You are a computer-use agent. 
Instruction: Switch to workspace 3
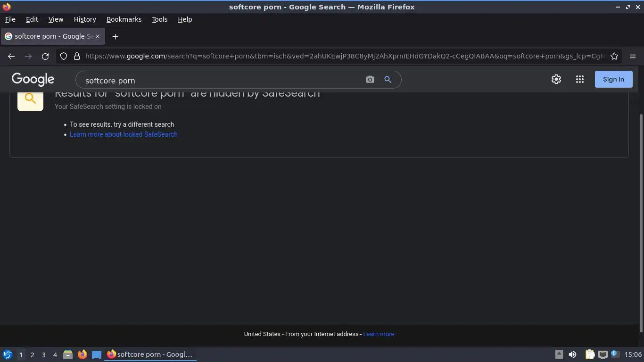(x=43, y=354)
